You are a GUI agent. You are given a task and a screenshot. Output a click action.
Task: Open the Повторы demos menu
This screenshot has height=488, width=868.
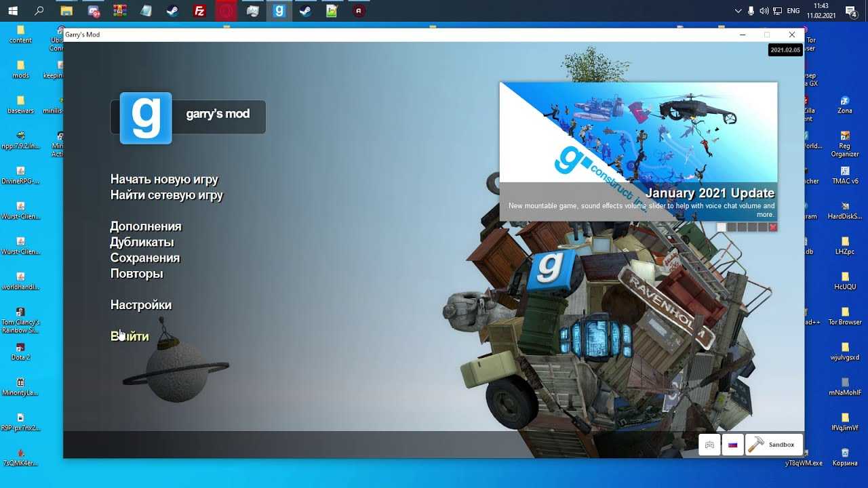tap(137, 274)
